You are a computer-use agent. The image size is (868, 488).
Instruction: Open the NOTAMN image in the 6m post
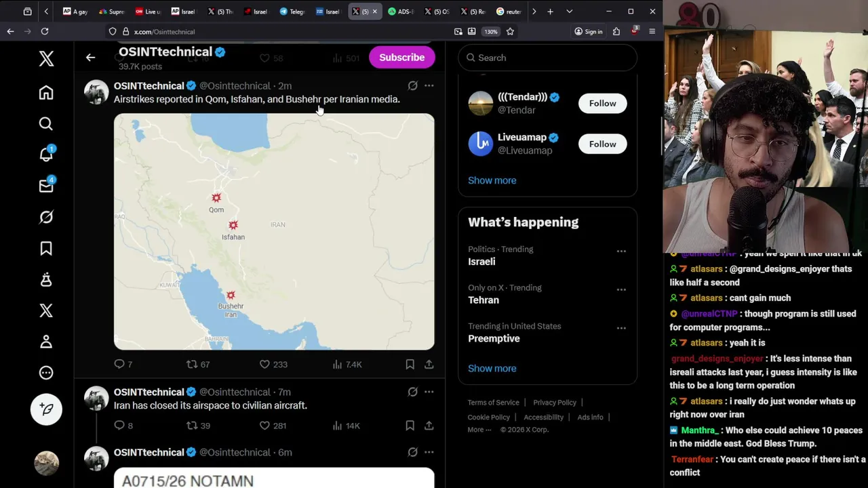[x=274, y=478]
